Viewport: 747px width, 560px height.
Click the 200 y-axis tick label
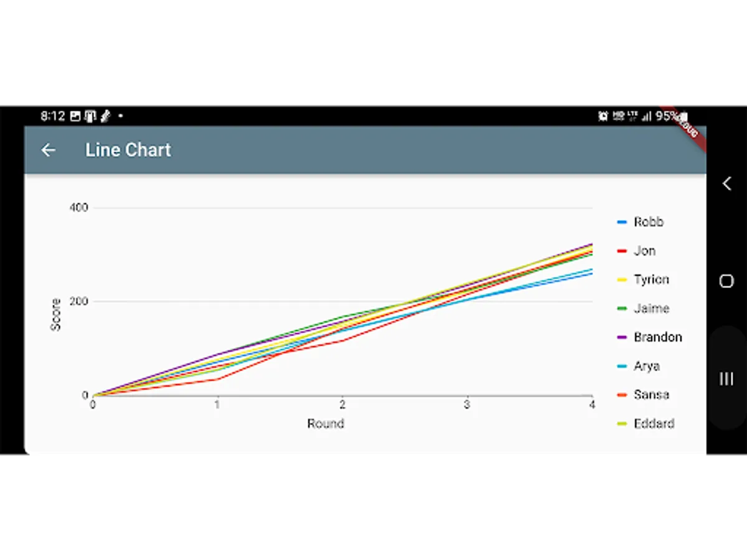78,302
